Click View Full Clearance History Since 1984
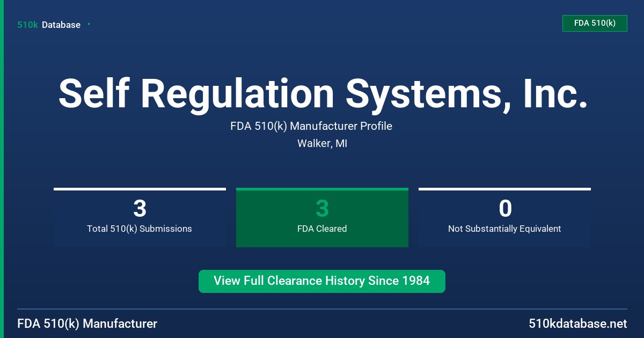Screen dimensions: 644x338 coord(322,281)
